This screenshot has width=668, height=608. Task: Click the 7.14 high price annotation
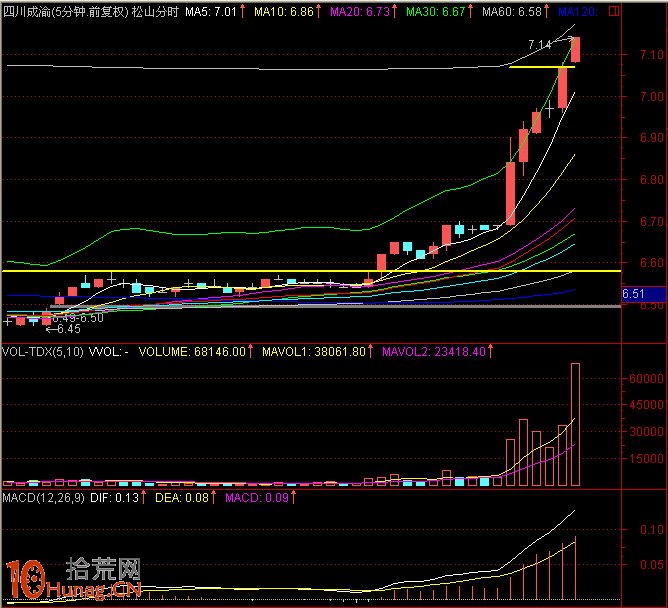(539, 44)
